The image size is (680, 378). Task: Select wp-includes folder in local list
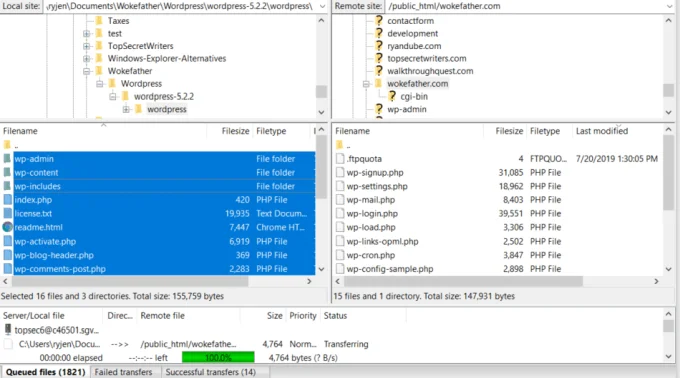point(159,186)
